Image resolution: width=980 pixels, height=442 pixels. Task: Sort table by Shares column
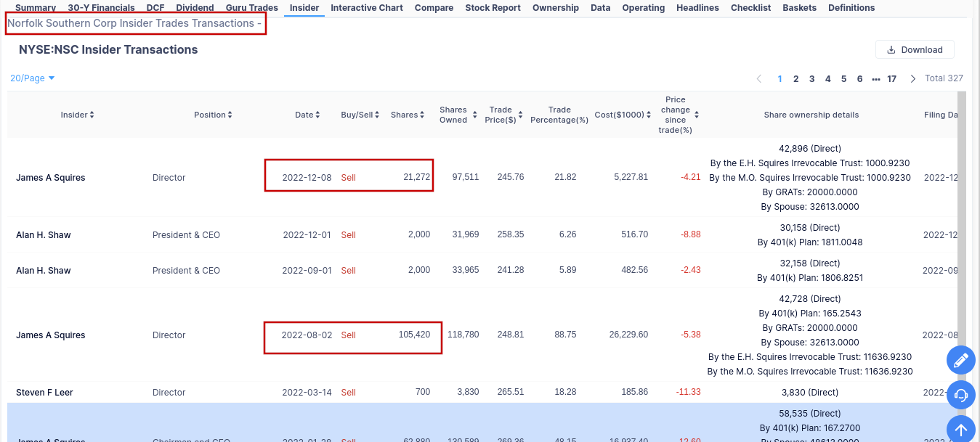(408, 115)
